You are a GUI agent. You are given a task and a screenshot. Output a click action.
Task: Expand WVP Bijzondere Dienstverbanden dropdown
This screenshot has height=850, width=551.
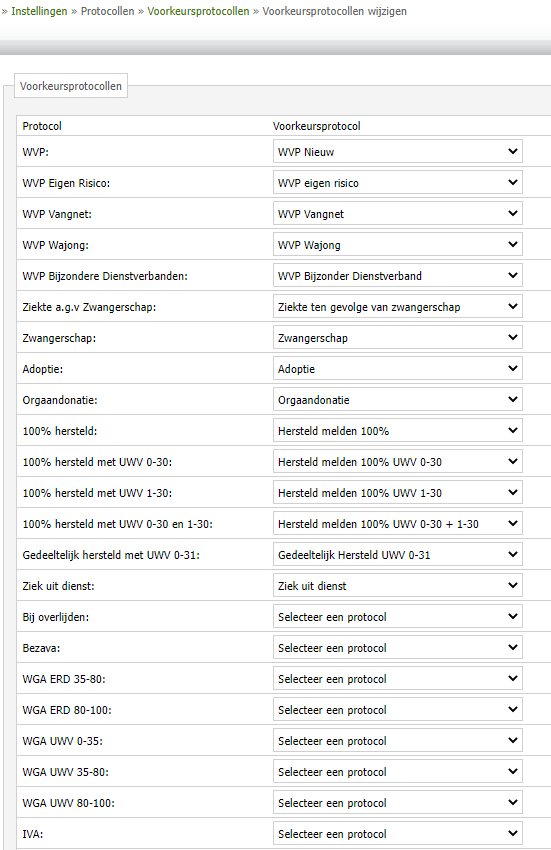(398, 275)
